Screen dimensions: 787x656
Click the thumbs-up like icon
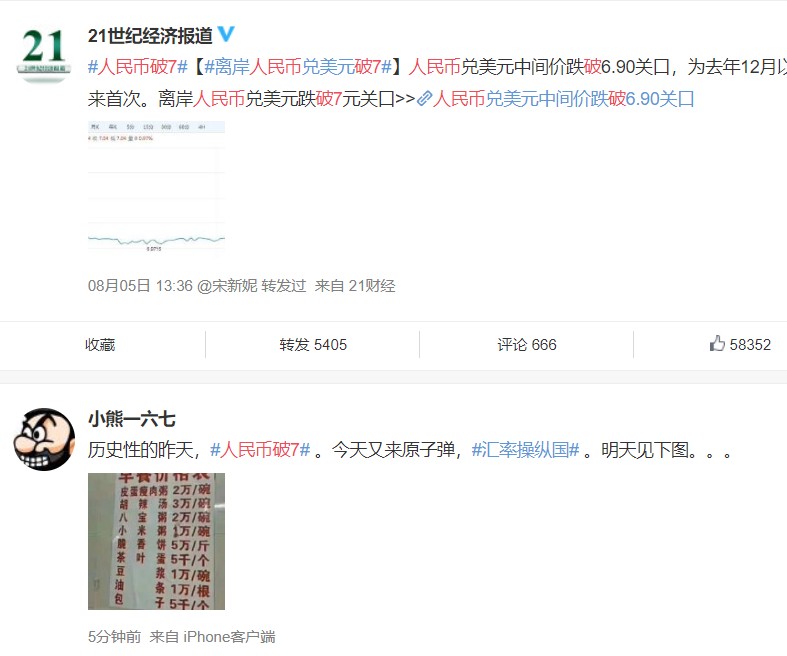click(717, 344)
